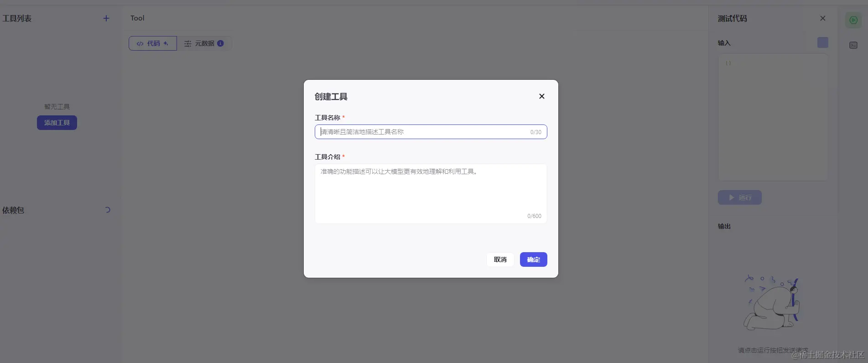
Task: Switch to the 元数据 tab
Action: tap(204, 43)
